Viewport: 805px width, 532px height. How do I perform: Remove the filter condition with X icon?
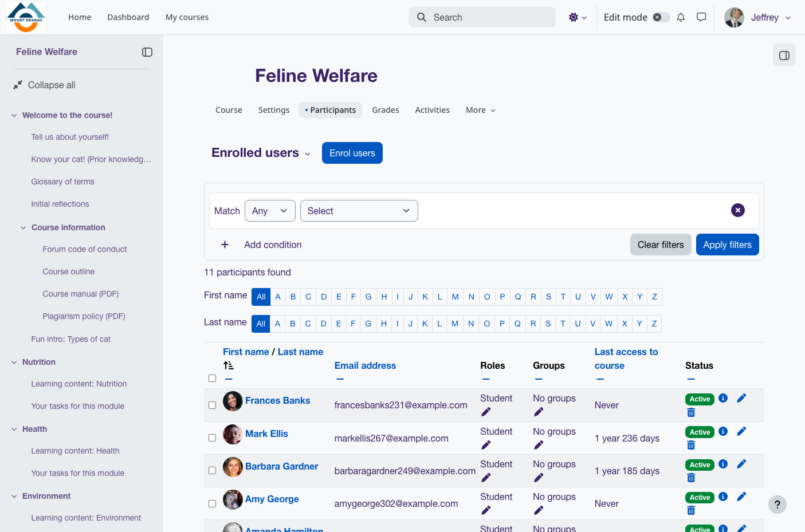click(738, 210)
